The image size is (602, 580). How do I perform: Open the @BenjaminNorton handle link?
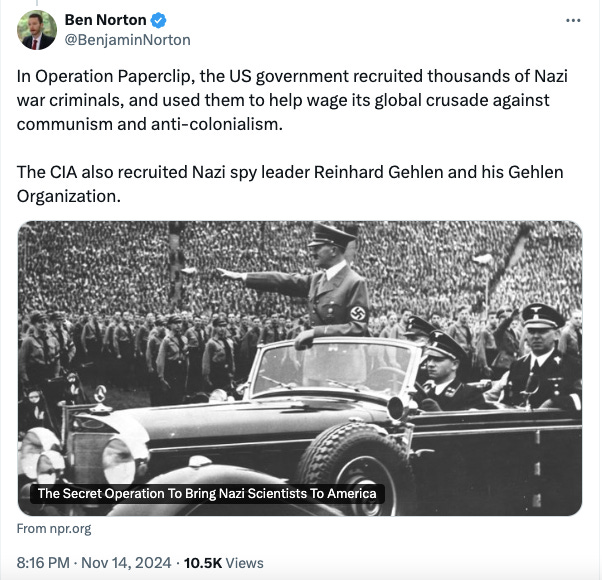pos(127,40)
